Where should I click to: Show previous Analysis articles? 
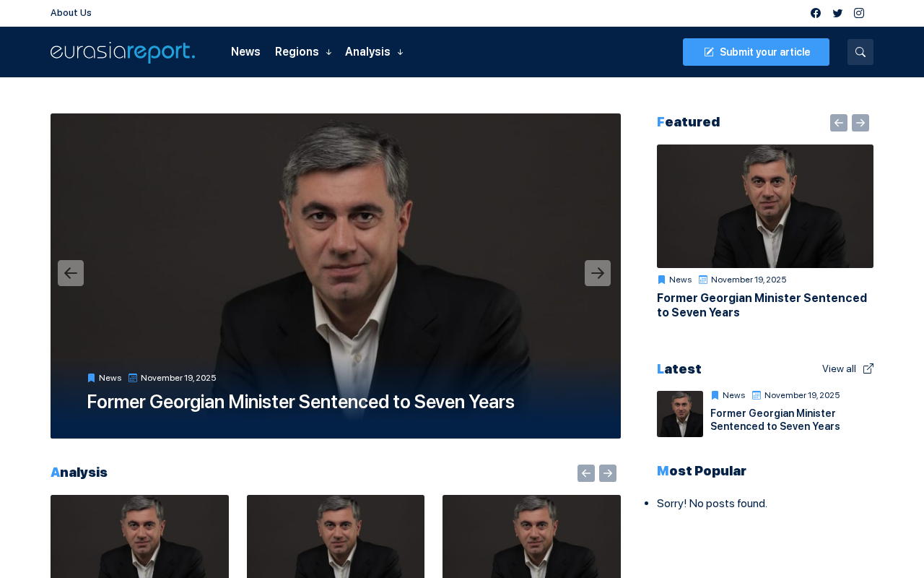(586, 473)
